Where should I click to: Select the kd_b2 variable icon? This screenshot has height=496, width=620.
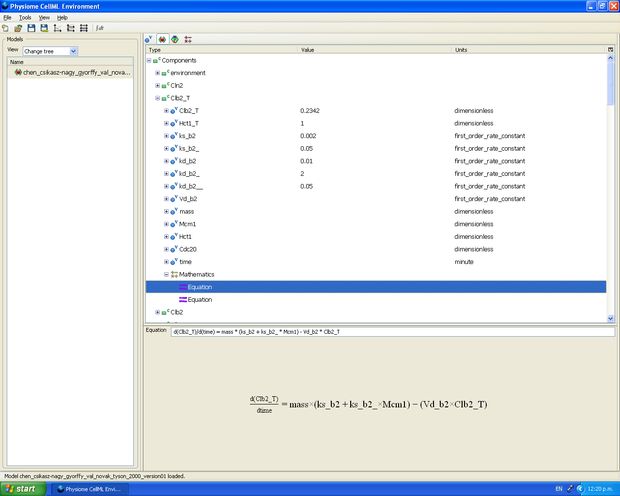point(174,161)
